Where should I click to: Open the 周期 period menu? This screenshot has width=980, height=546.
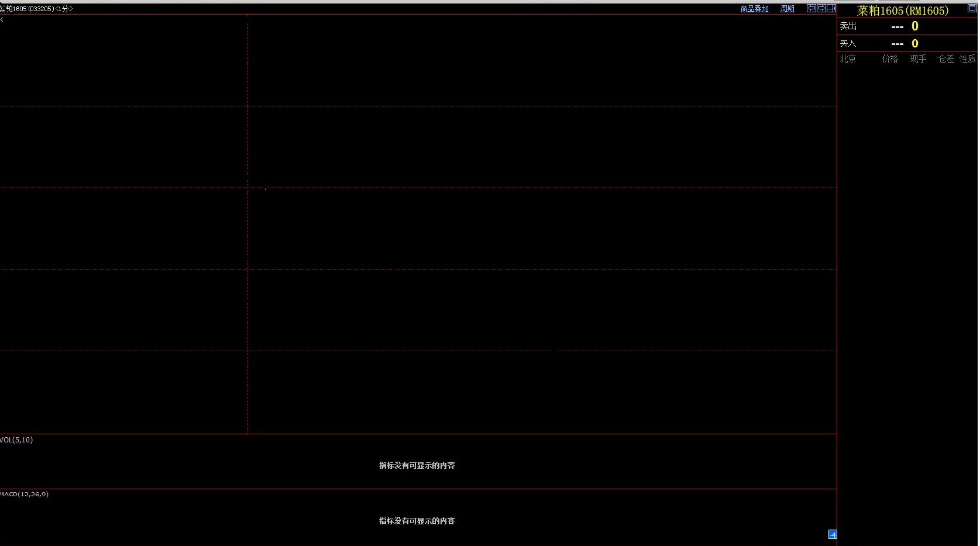(788, 9)
